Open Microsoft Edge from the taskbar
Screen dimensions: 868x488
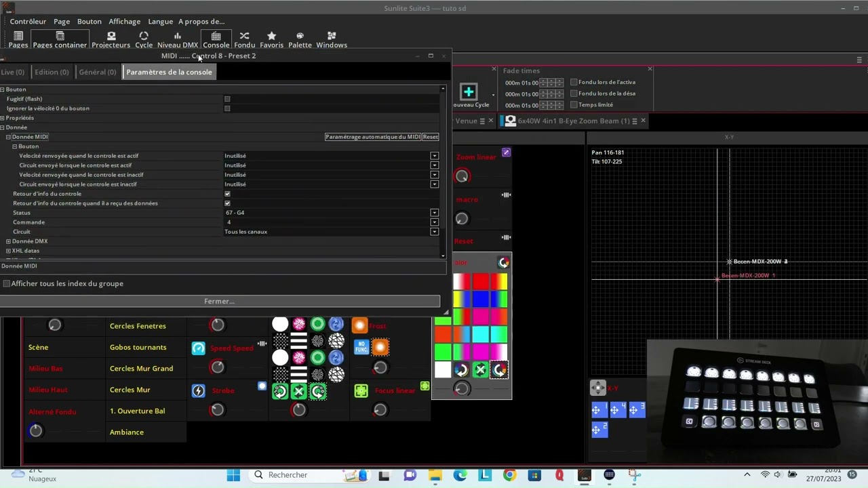(x=460, y=475)
